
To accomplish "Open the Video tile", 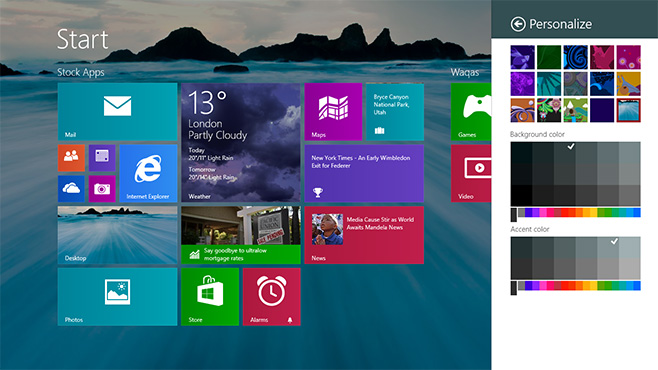I will point(471,173).
